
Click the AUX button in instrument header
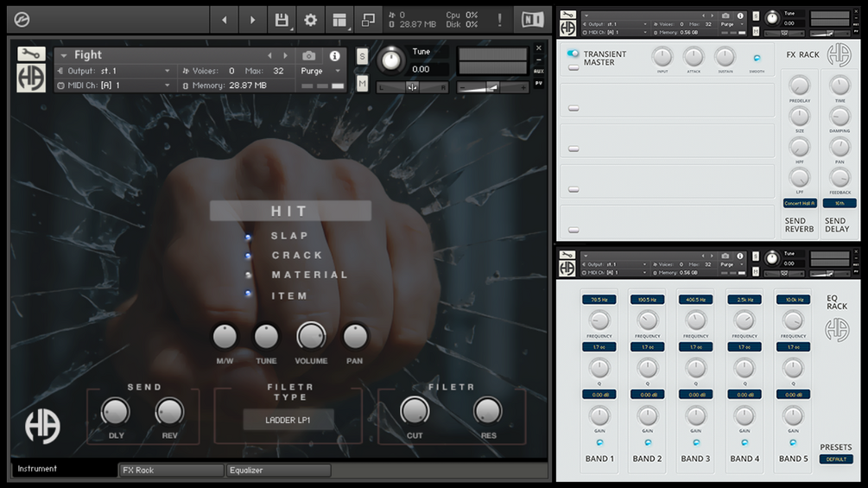point(539,72)
